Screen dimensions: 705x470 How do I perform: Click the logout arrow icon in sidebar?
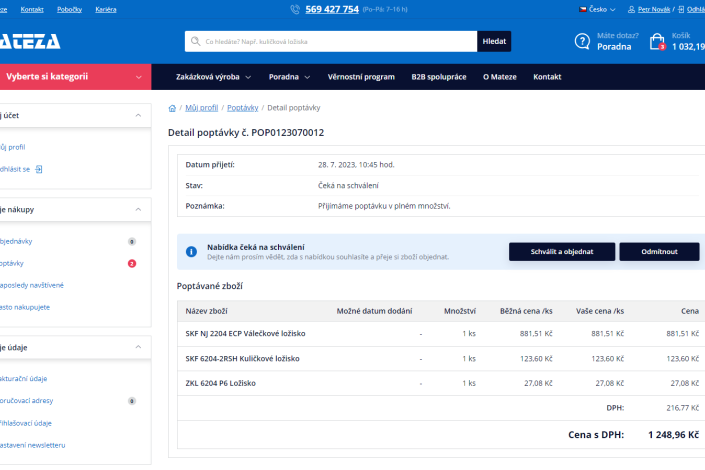click(x=39, y=169)
